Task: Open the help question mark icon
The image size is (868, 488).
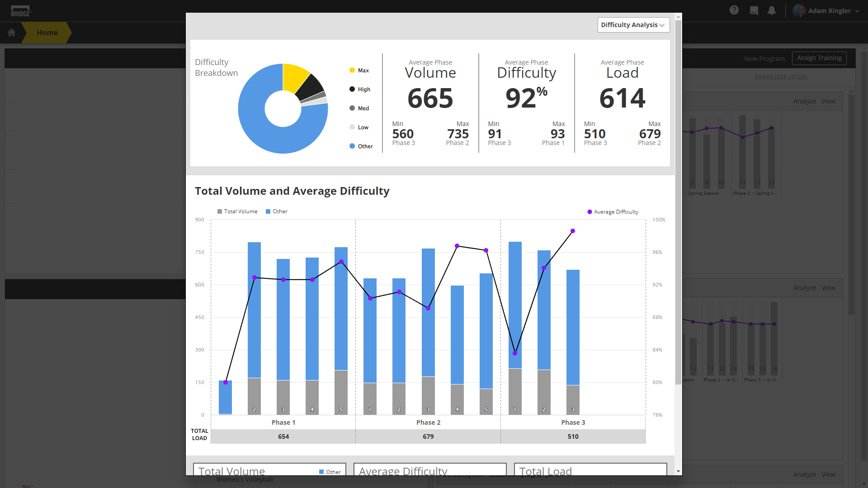Action: 734,10
